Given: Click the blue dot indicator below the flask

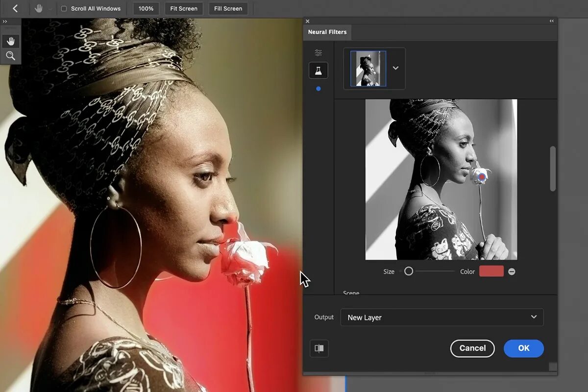Looking at the screenshot, I should [318, 89].
